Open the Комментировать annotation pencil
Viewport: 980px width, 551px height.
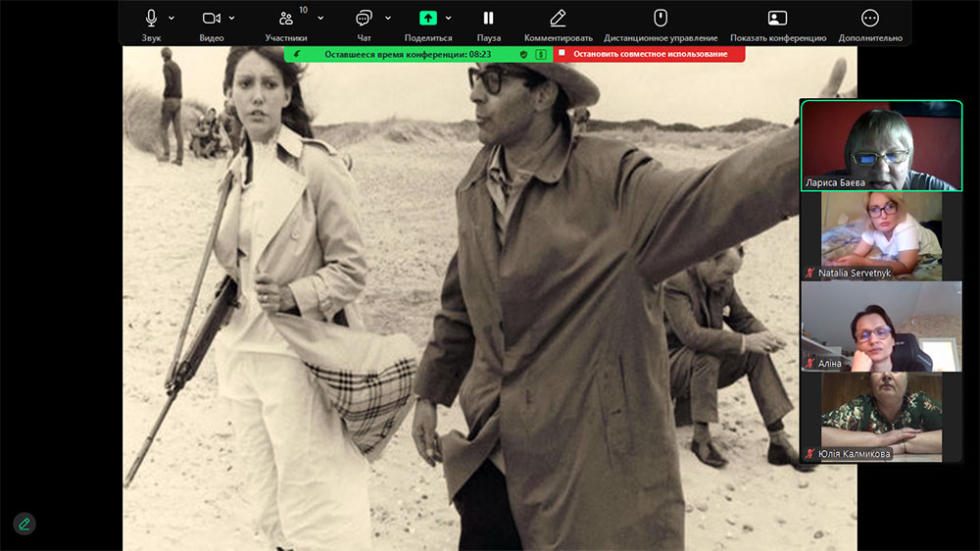point(559,18)
